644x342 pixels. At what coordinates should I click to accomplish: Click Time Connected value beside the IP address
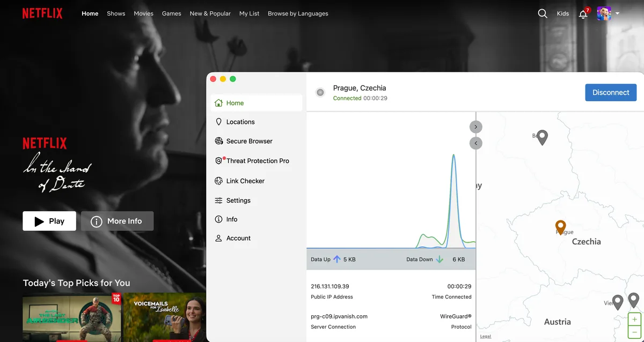(459, 286)
